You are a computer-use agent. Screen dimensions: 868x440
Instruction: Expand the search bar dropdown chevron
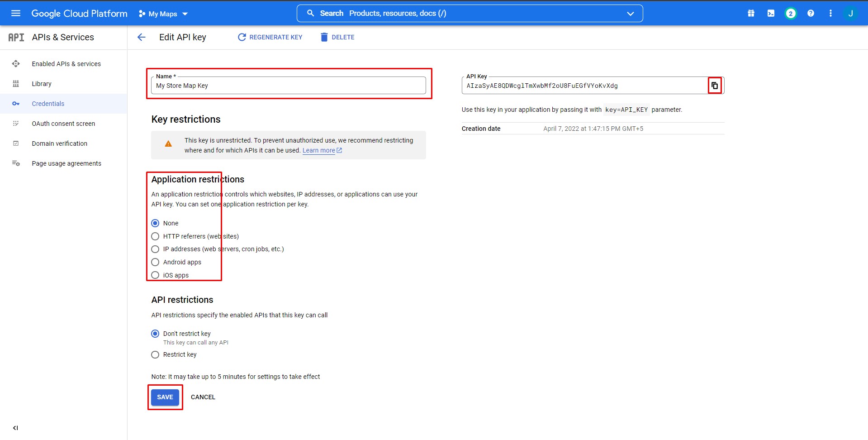pos(630,14)
